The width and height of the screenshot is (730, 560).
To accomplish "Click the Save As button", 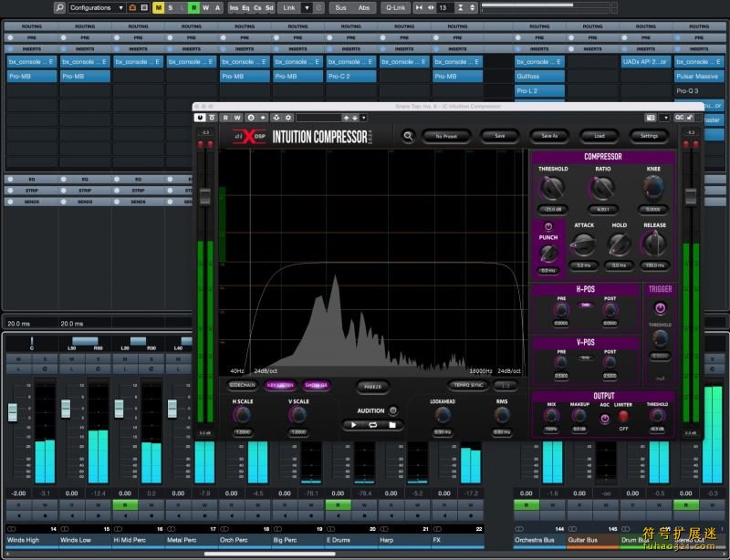I will pyautogui.click(x=549, y=136).
